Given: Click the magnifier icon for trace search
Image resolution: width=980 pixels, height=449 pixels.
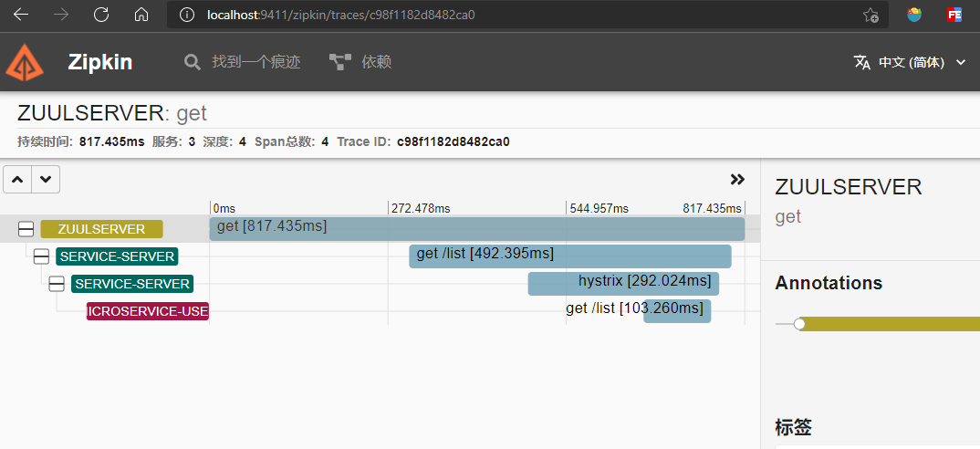Looking at the screenshot, I should point(192,62).
